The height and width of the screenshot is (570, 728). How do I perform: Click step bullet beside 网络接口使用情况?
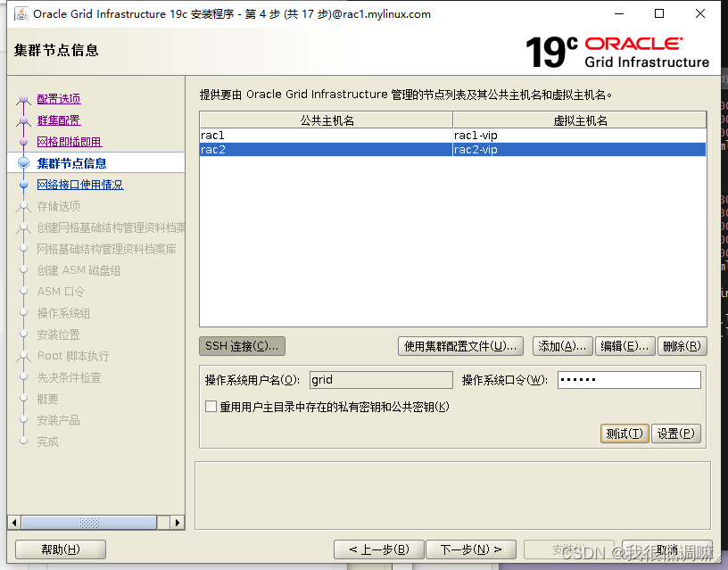pos(23,185)
